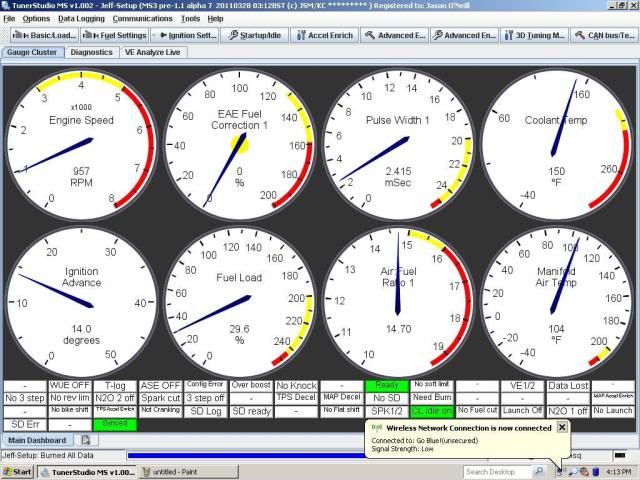Click the SPK1/2 indicator
Viewport: 640px width, 480px height.
(x=387, y=411)
